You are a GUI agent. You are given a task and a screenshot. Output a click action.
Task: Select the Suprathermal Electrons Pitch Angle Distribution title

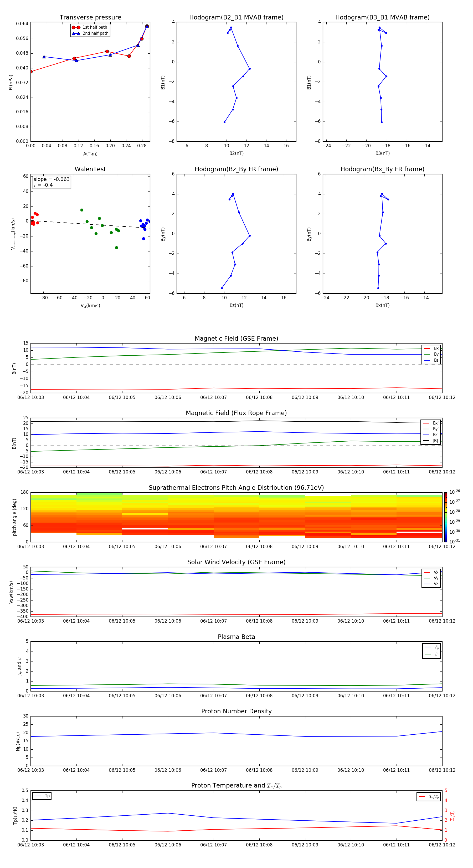(x=236, y=488)
